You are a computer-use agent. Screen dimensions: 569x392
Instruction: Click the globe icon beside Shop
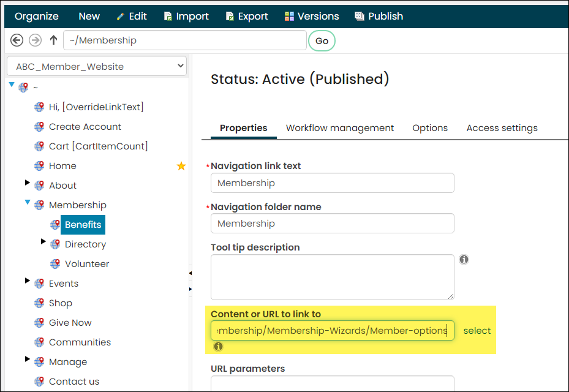39,303
